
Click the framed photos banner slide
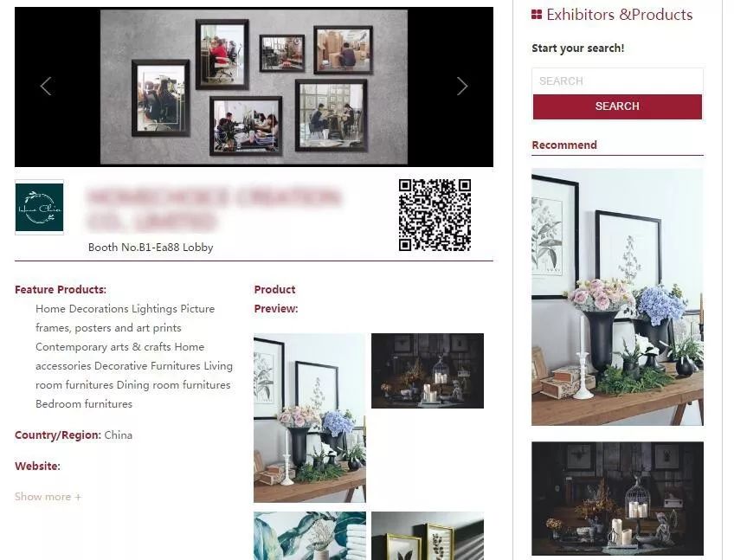pyautogui.click(x=254, y=87)
